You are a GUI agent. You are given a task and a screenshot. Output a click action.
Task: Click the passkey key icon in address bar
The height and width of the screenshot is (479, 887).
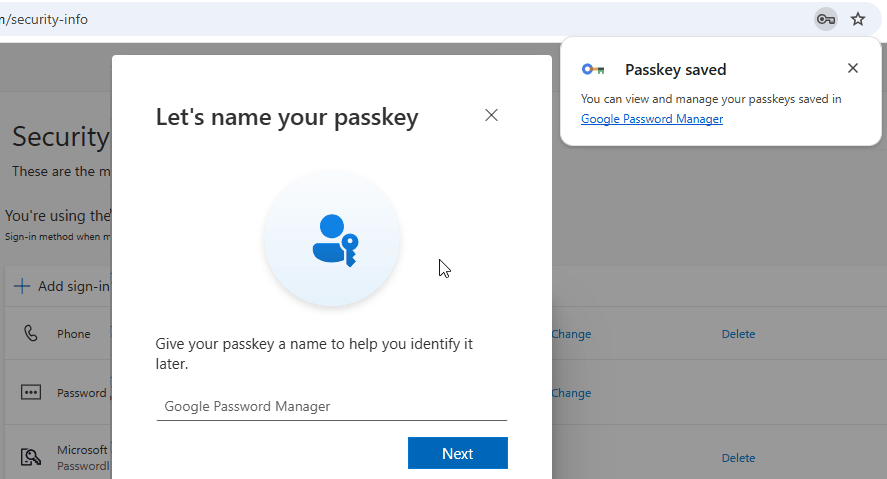coord(826,20)
